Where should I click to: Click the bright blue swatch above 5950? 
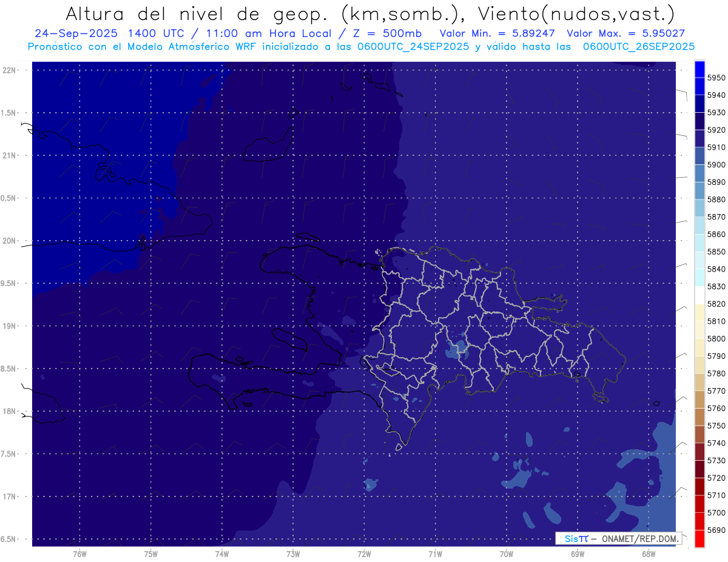point(699,69)
